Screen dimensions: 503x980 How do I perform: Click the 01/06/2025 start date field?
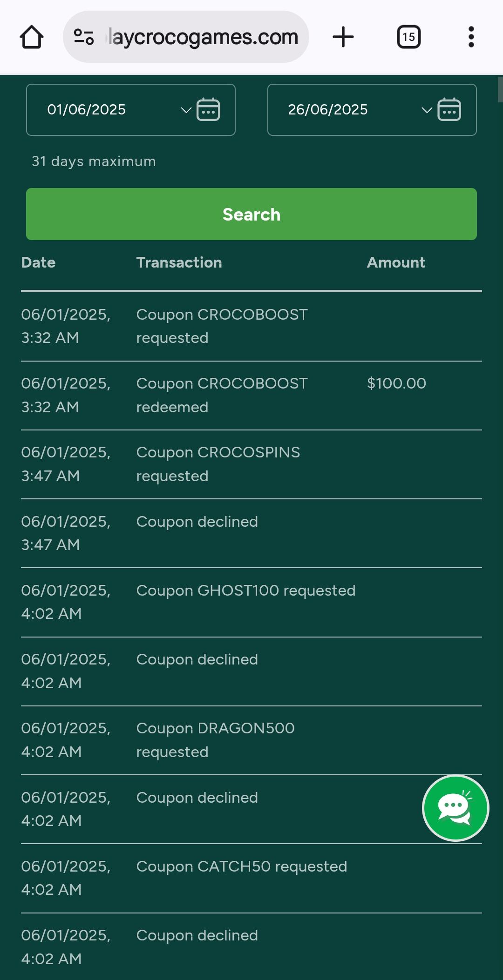click(x=87, y=110)
